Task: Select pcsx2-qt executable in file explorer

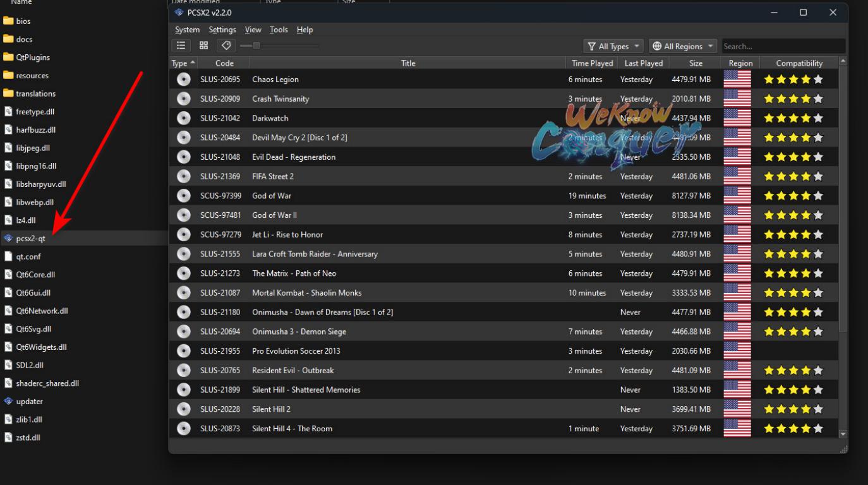Action: pyautogui.click(x=25, y=239)
